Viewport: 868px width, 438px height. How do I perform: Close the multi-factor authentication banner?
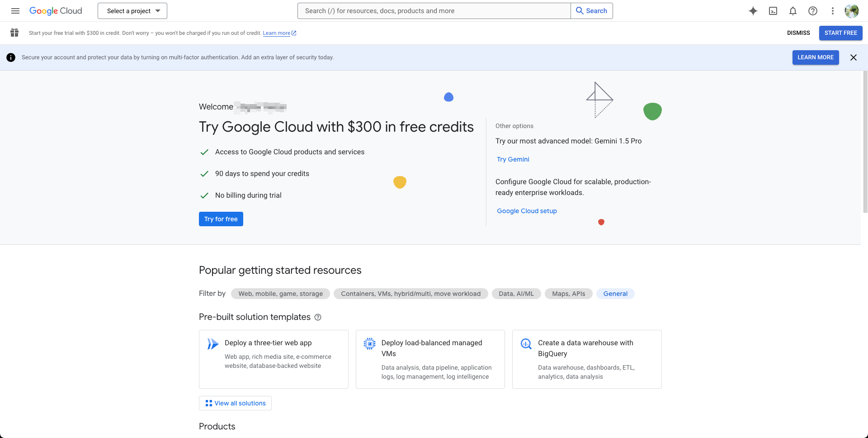(x=854, y=57)
